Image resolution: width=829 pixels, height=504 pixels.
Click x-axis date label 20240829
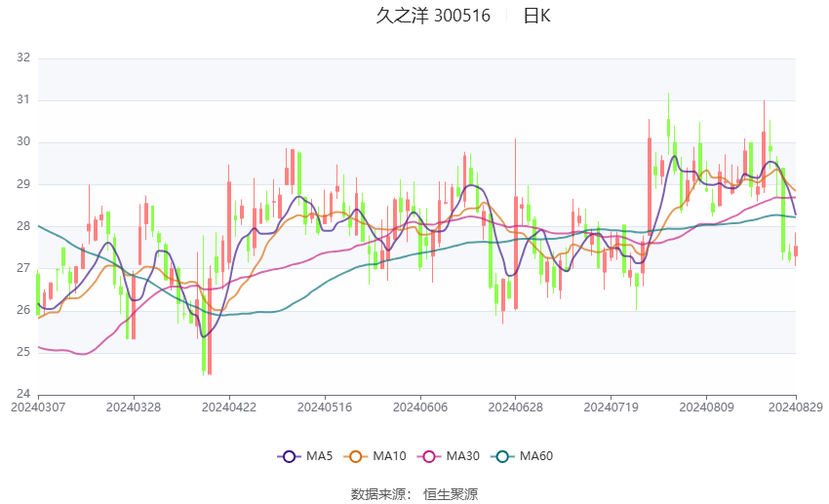tap(796, 407)
